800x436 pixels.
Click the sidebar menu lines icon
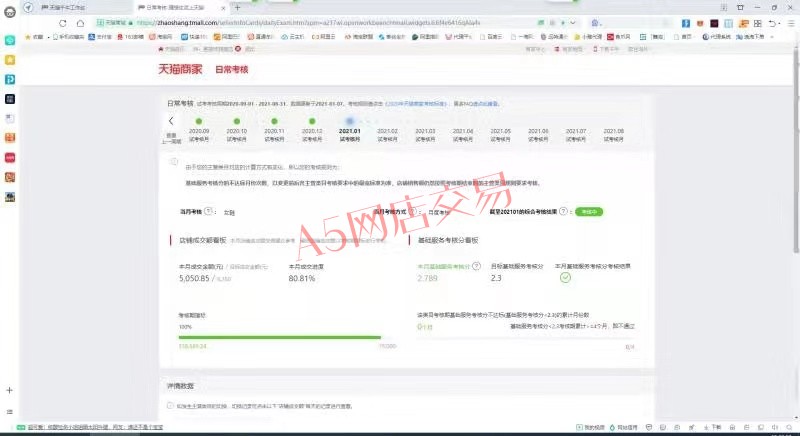(9, 412)
